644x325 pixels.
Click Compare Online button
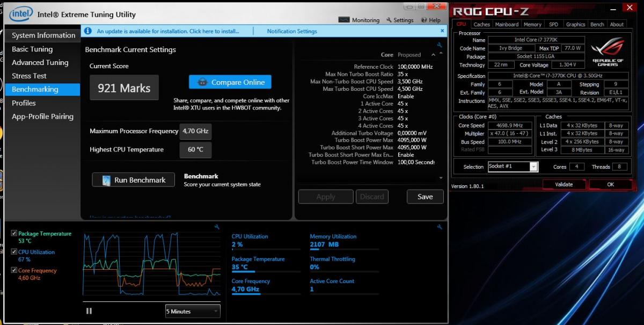click(230, 82)
